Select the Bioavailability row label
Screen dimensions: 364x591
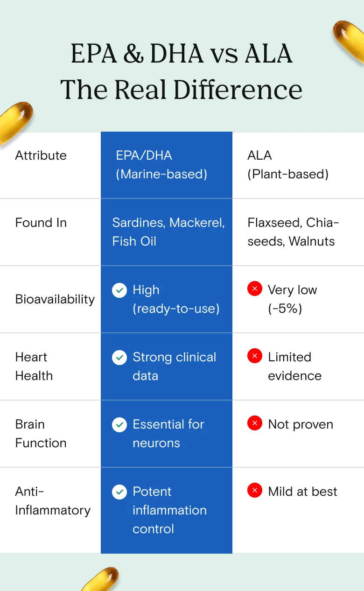(55, 299)
